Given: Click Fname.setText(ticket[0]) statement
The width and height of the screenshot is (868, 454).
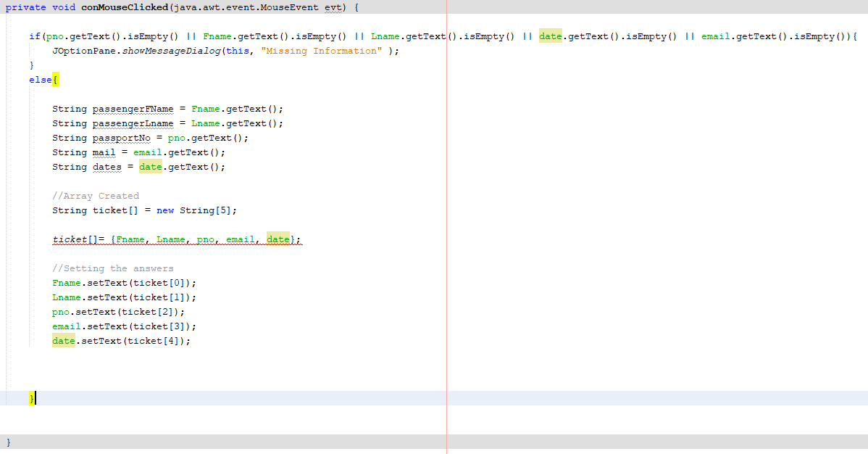Looking at the screenshot, I should 123,283.
